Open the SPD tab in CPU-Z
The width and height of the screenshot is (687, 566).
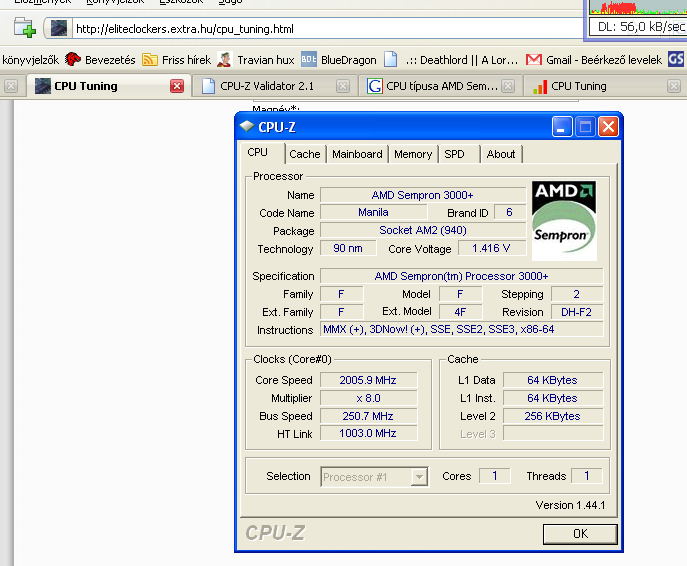pyautogui.click(x=459, y=154)
